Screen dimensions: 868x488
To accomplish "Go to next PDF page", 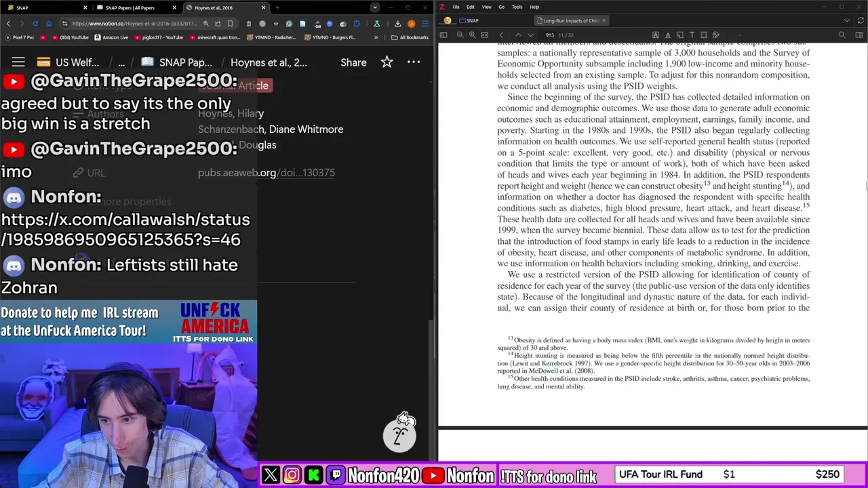I will [x=530, y=35].
